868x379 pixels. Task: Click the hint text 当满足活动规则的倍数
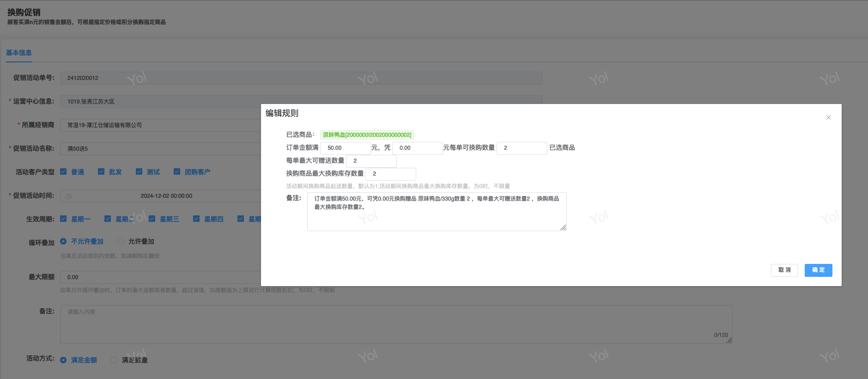point(110,256)
